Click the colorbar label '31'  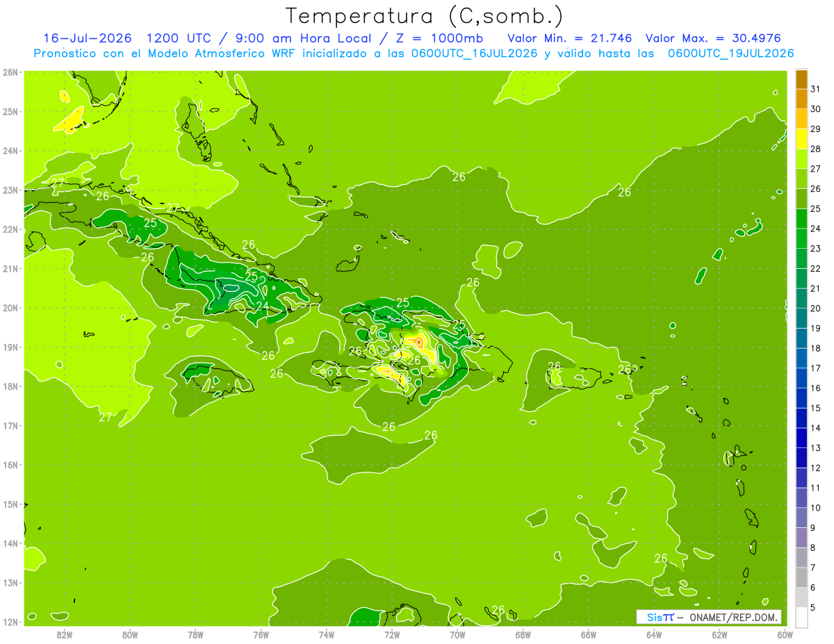pos(816,89)
